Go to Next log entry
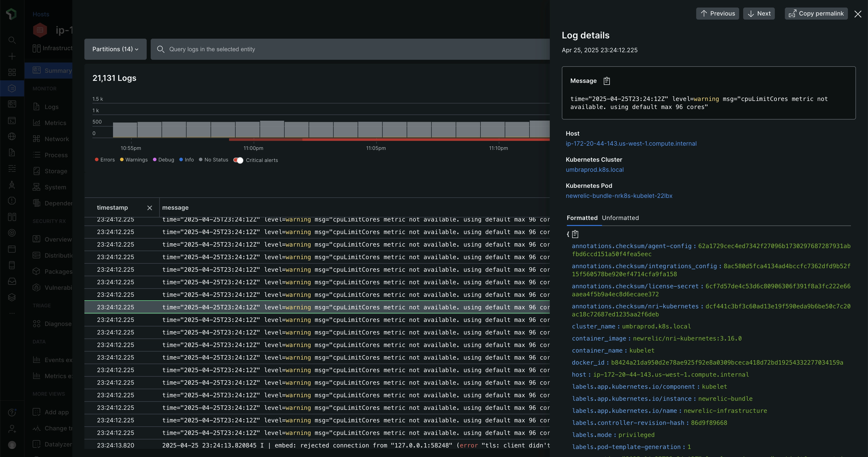The image size is (868, 457). tap(759, 14)
